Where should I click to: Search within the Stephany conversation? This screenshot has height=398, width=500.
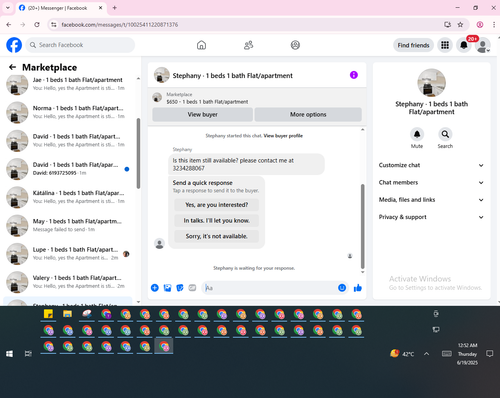[445, 134]
